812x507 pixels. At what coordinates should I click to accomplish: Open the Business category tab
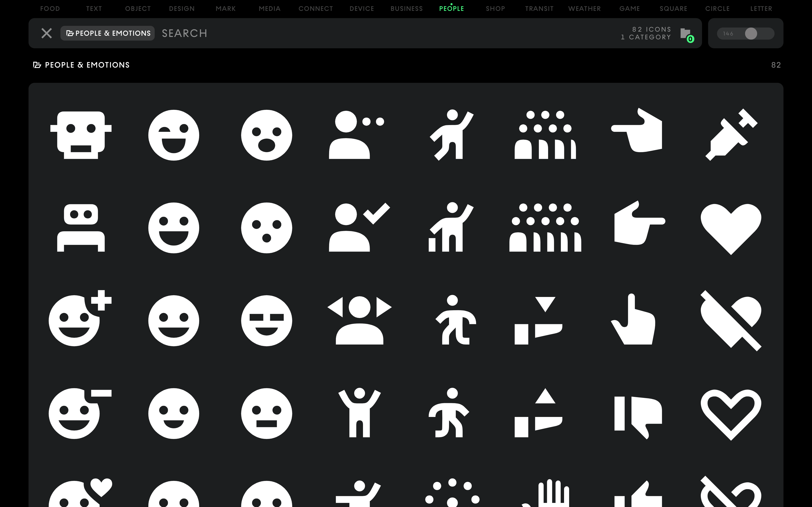click(x=406, y=9)
